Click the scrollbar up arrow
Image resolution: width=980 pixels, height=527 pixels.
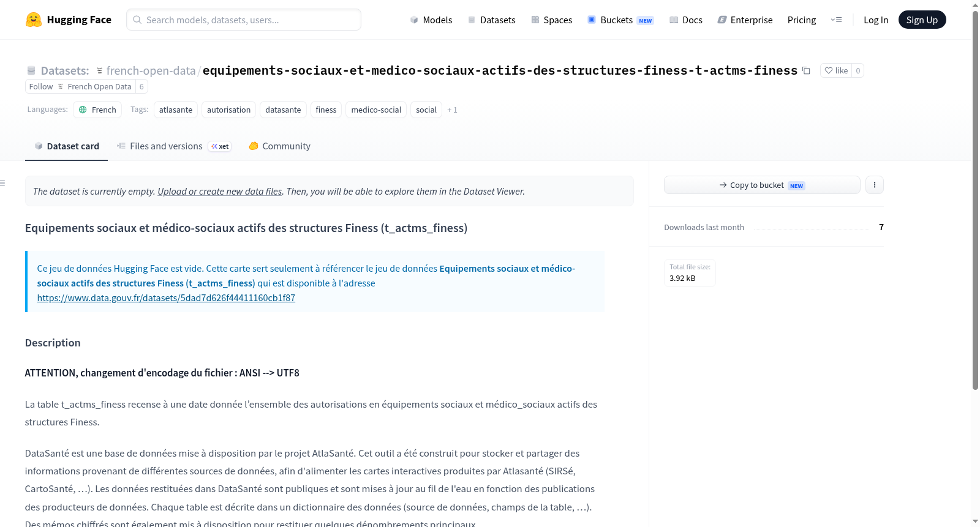(x=976, y=4)
